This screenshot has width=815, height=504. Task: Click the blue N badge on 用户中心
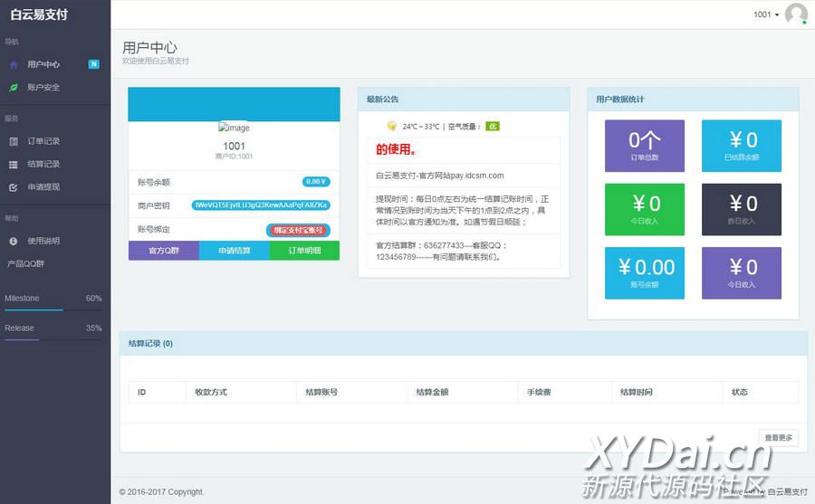coord(93,64)
